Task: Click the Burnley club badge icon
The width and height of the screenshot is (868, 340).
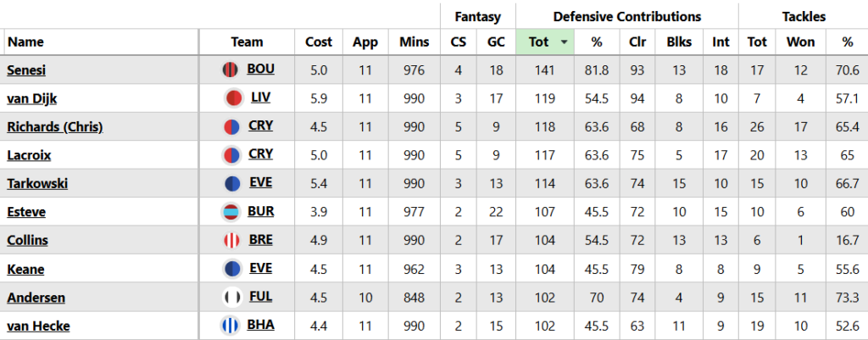Action: point(230,212)
